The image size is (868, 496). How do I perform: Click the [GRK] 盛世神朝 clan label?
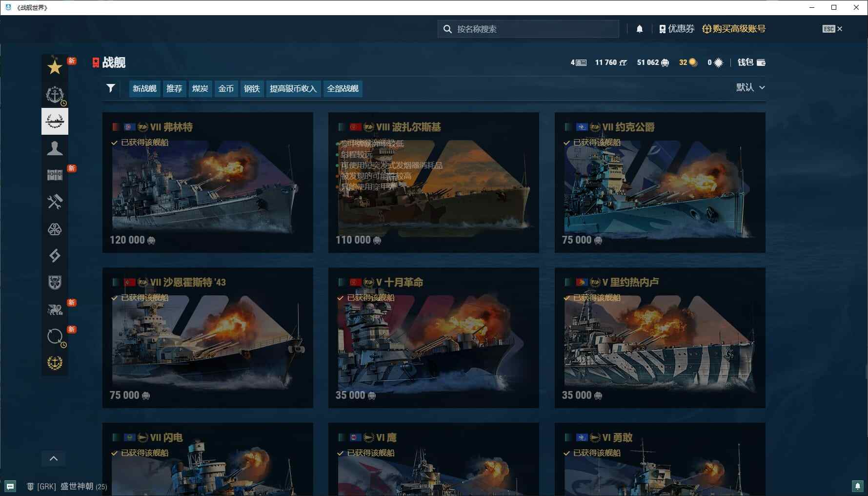(x=67, y=486)
